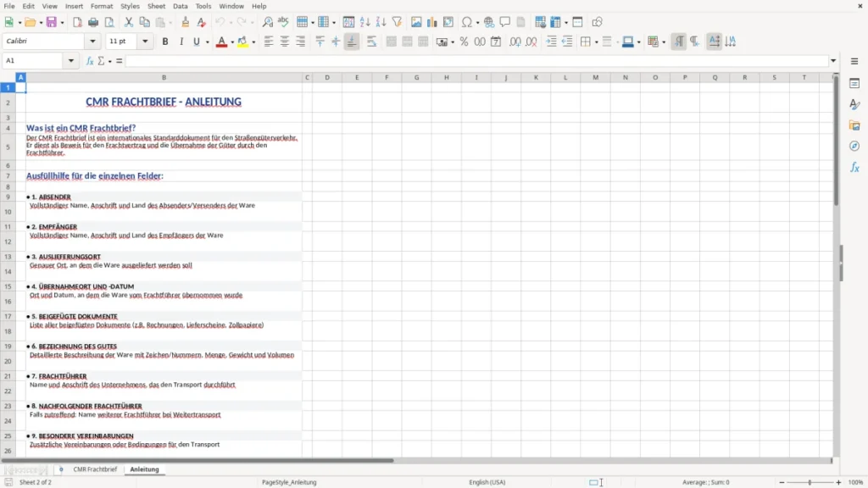Format the cell as percent
This screenshot has width=868, height=488.
point(464,42)
